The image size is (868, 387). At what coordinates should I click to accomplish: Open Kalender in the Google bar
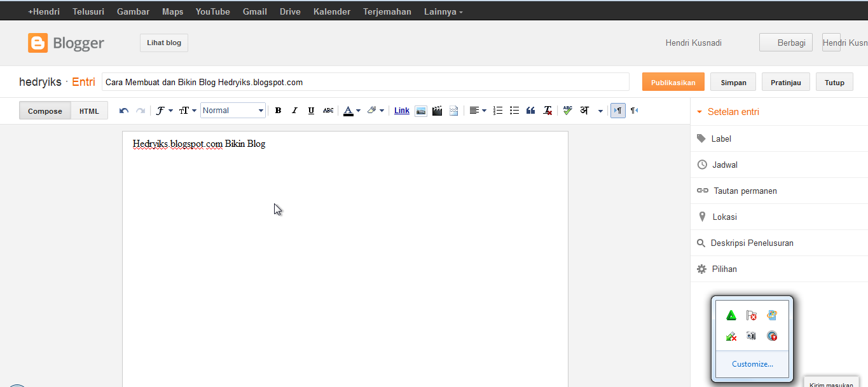332,11
